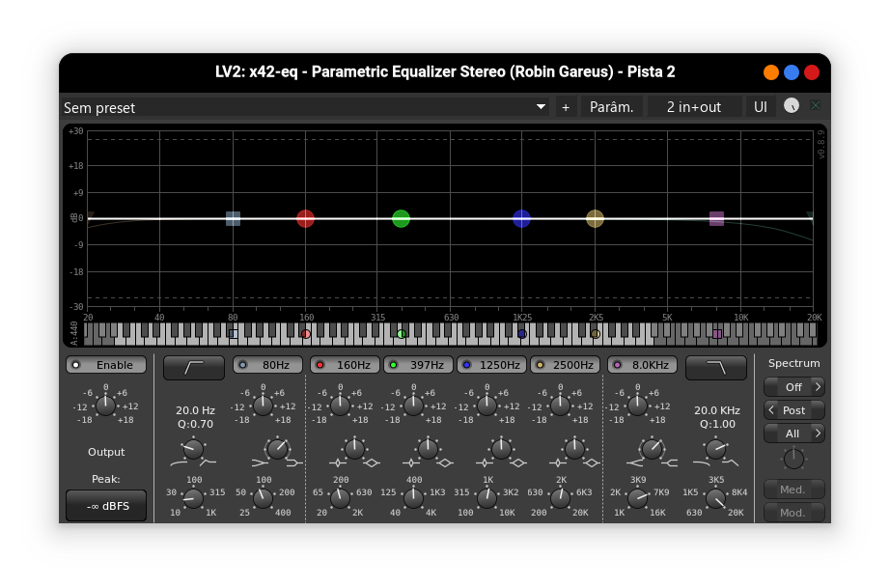The image size is (890, 588).
Task: Select the purple 8.0KHz handle on the graph
Action: click(x=716, y=219)
